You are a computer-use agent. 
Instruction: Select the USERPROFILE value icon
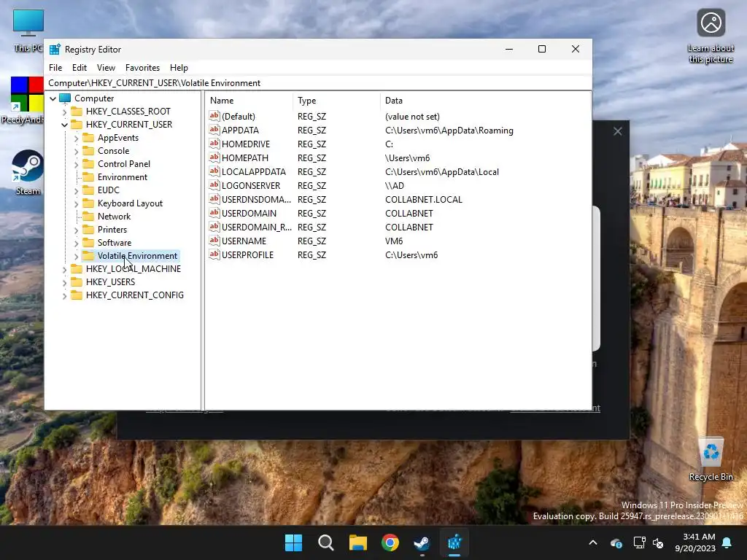coord(214,254)
